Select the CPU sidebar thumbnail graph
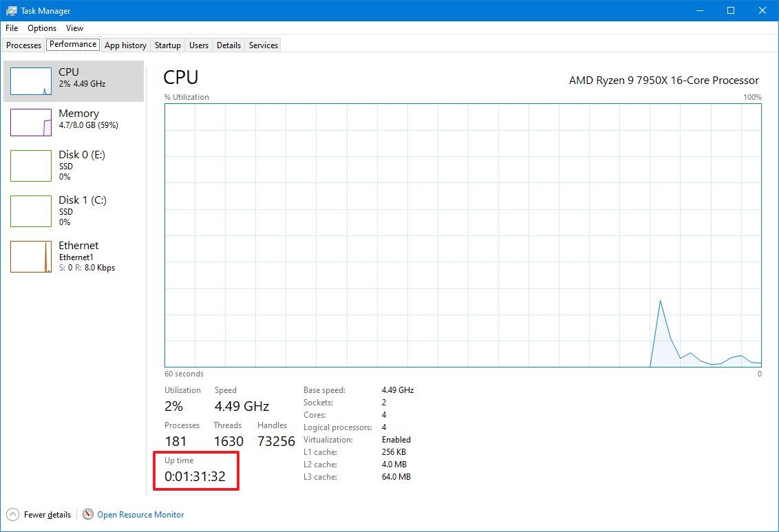779x532 pixels. [31, 81]
